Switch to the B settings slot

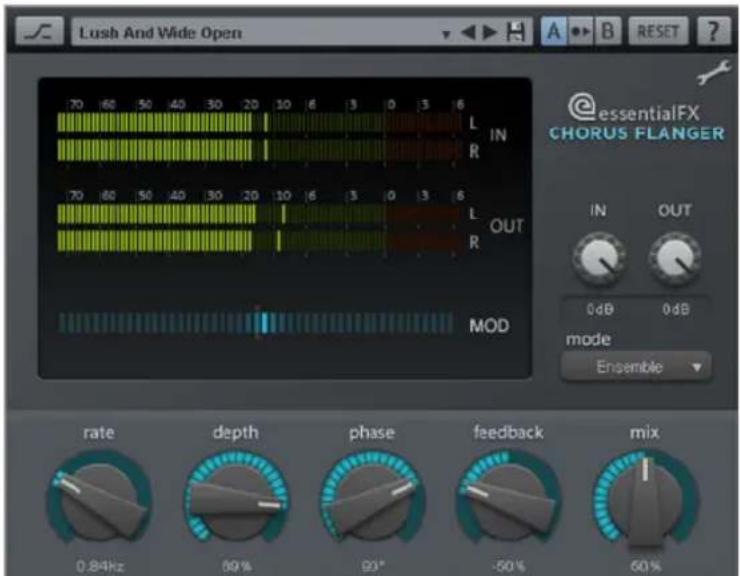point(608,32)
